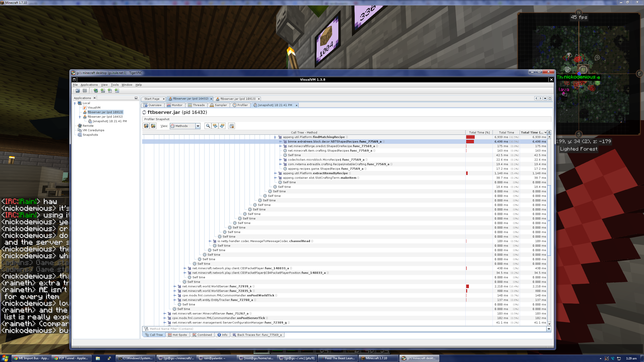Viewport: 644px width, 362px height.
Task: Open the File menu
Action: point(75,85)
